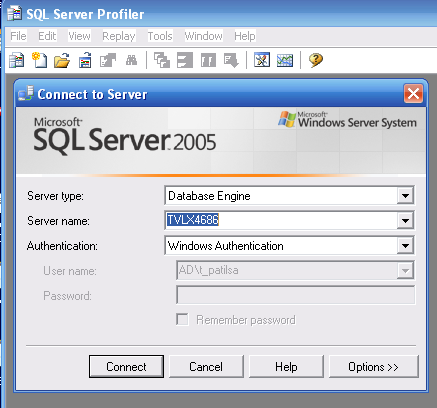Click the Help question mark icon
Screen dimensions: 437x408
coord(316,60)
